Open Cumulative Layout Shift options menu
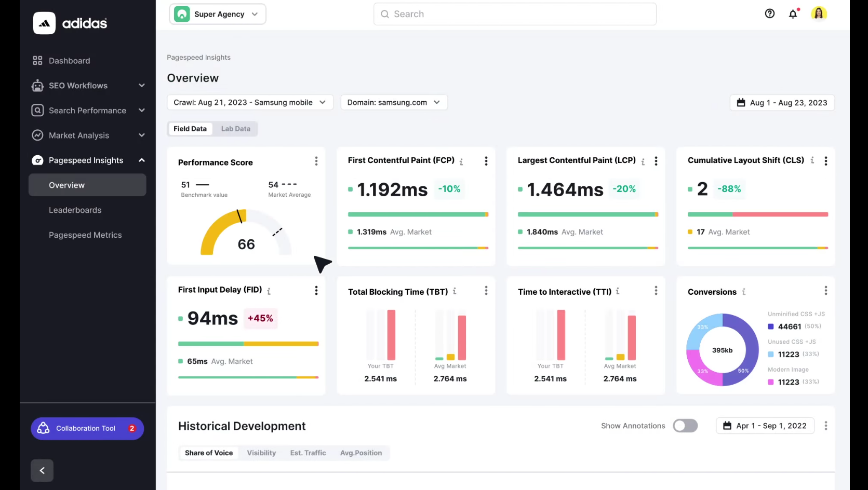The image size is (868, 490). pos(825,161)
